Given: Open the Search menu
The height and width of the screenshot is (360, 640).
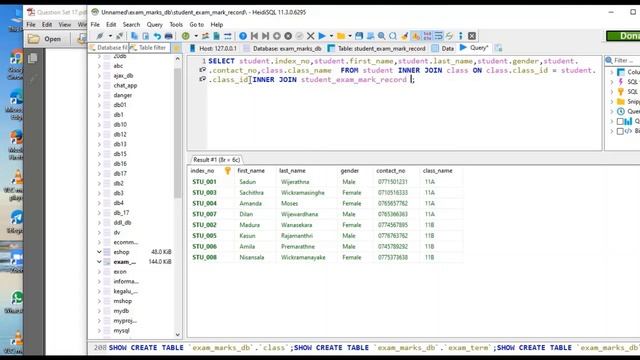Looking at the screenshot, I should coord(131,24).
